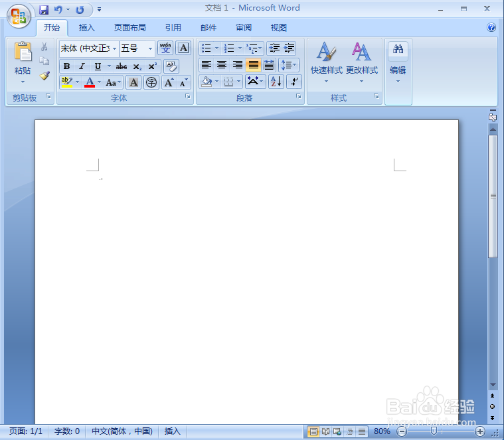Open font size dropdown 五号
Image resolution: width=504 pixels, height=440 pixels.
150,48
